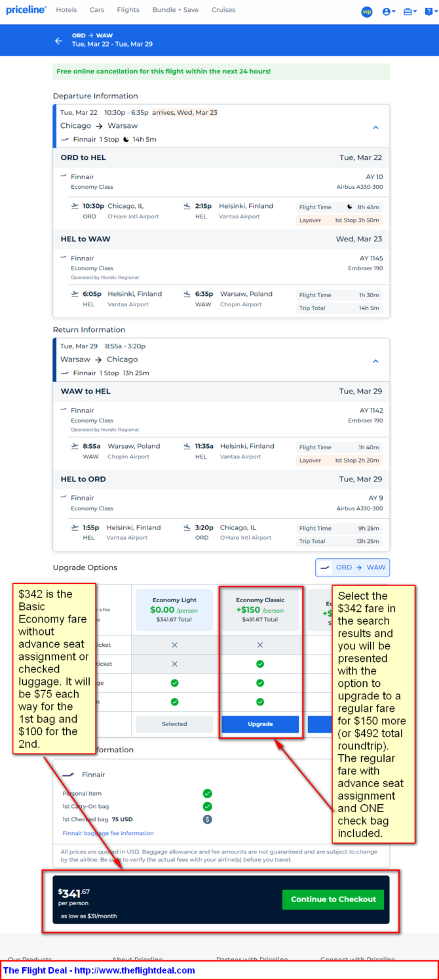
Task: Click the takeoff icon beside 1:55p Helsinki
Action: [x=75, y=527]
